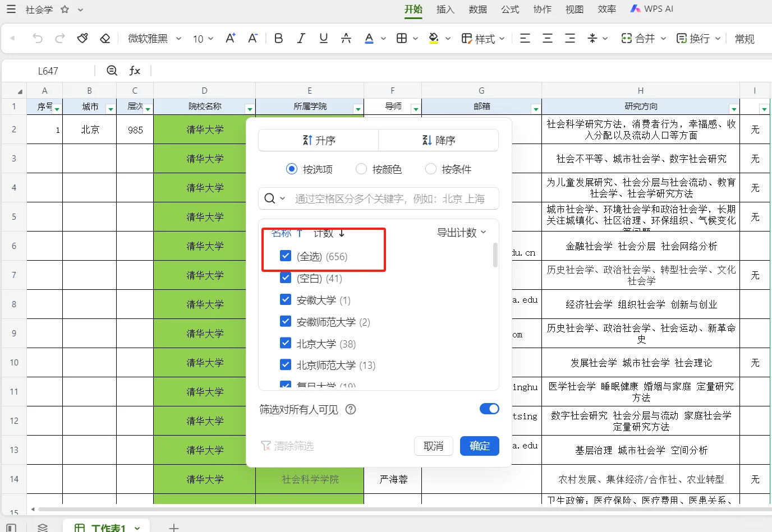Switch to the 协作 tab

click(x=543, y=10)
